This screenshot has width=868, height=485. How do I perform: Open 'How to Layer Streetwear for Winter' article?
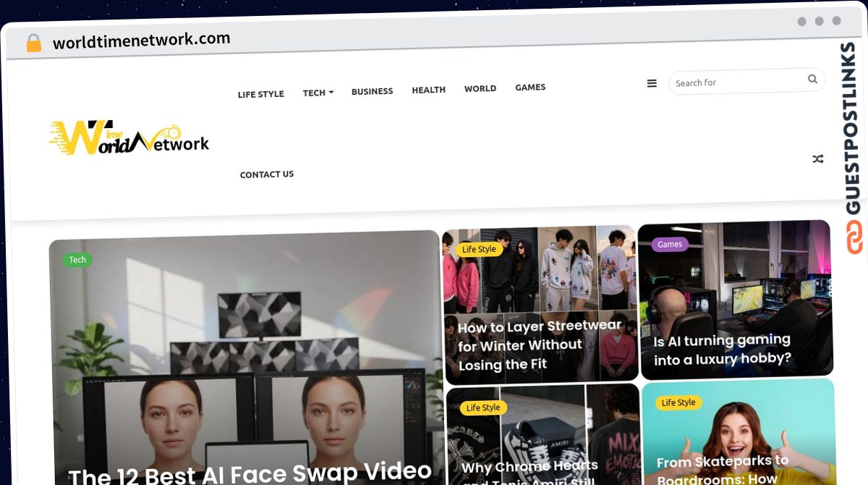click(538, 345)
